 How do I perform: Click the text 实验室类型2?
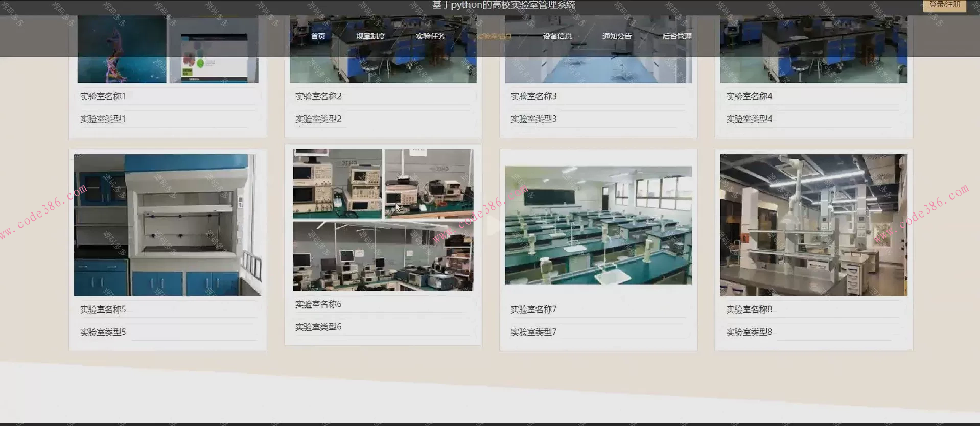[318, 119]
